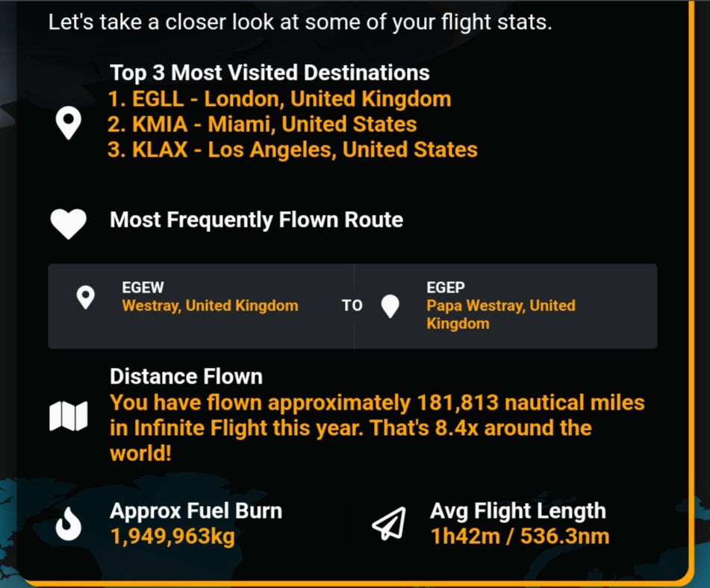Viewport: 710px width, 588px height.
Task: Click the Top 3 Most Visited Destinations heading
Action: 270,73
